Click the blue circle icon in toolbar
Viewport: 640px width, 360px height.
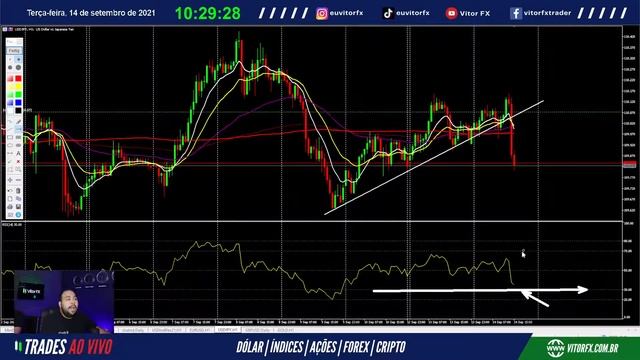18,214
